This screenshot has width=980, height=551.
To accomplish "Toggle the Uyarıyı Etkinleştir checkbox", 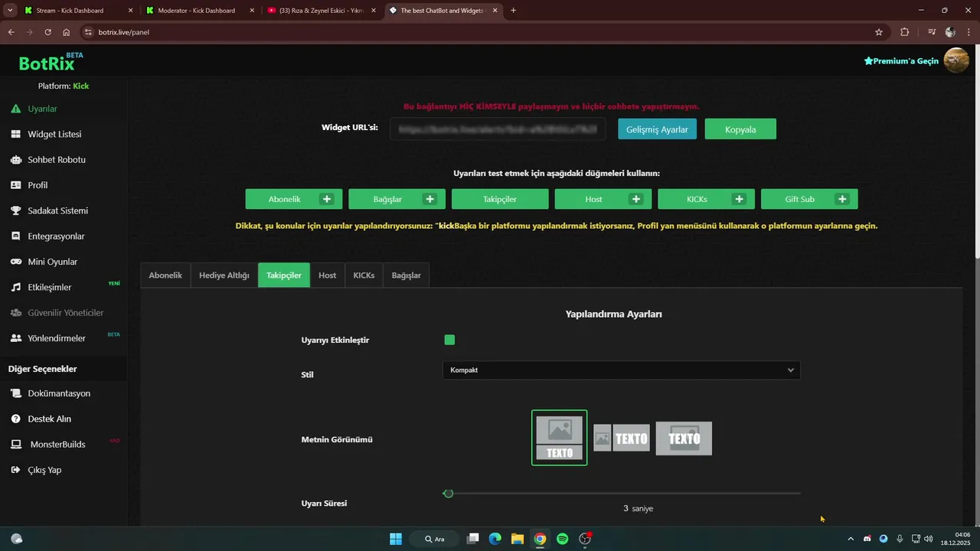I will tap(449, 340).
